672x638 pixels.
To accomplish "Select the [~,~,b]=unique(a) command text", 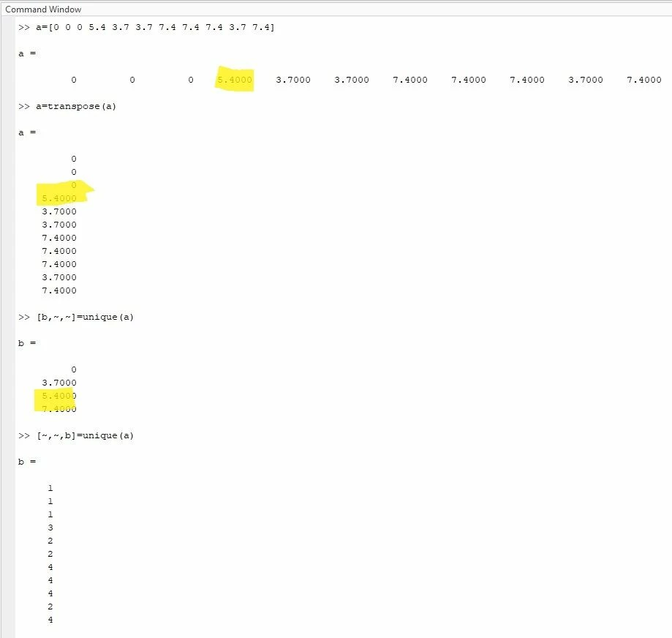I will (x=85, y=435).
